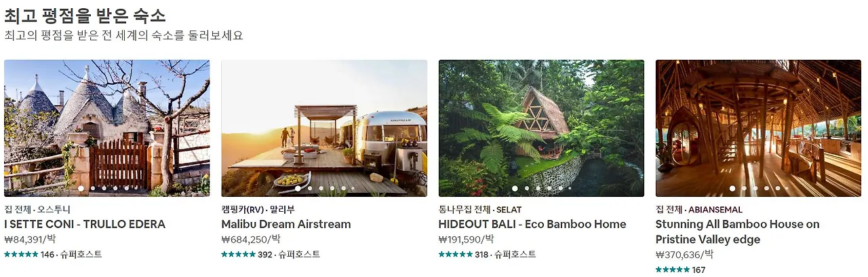Open the Stunning All Bamboo House photo
The image size is (868, 277).
(x=758, y=128)
